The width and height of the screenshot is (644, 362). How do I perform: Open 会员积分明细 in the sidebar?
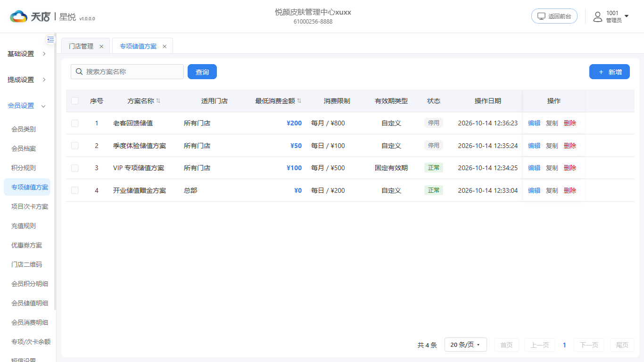30,284
